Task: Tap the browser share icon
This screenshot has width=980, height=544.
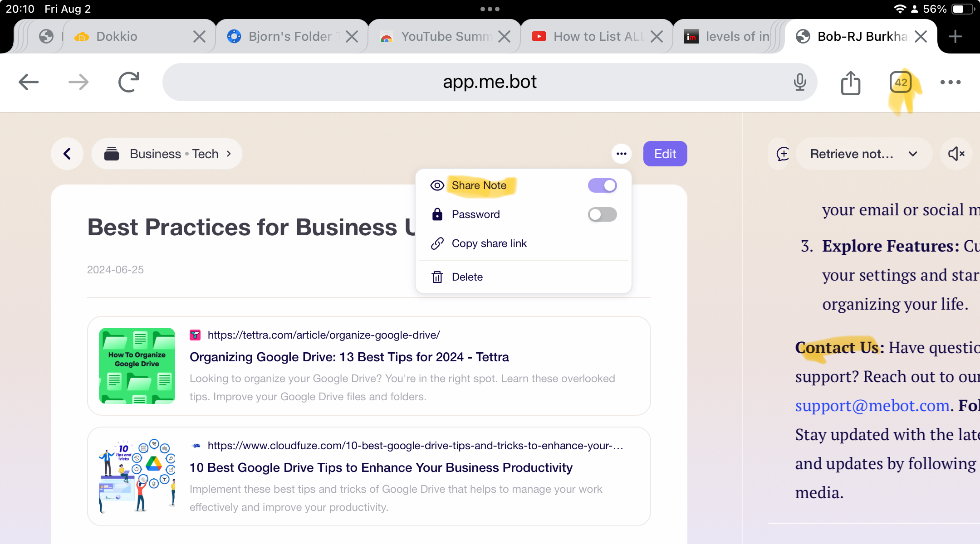Action: [x=850, y=83]
